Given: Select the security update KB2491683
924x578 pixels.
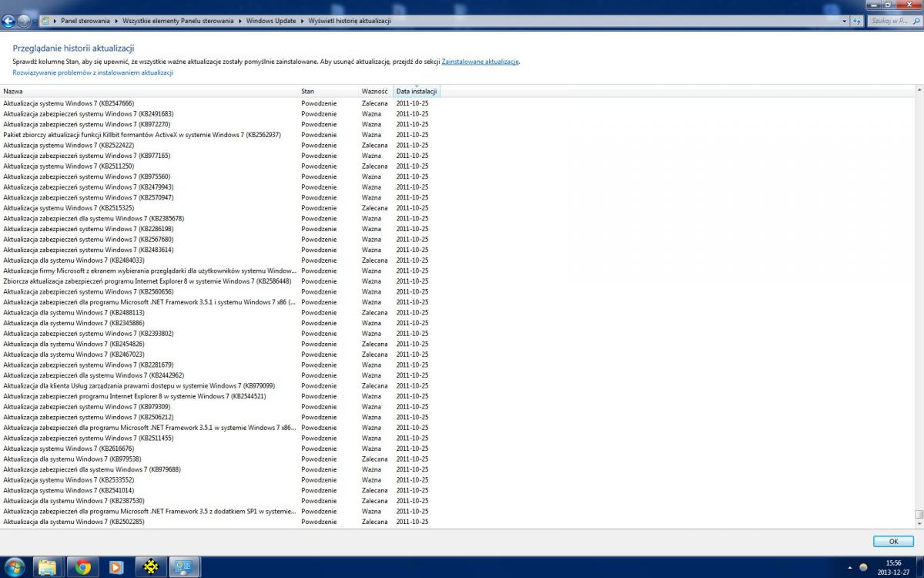Looking at the screenshot, I should pyautogui.click(x=220, y=113).
